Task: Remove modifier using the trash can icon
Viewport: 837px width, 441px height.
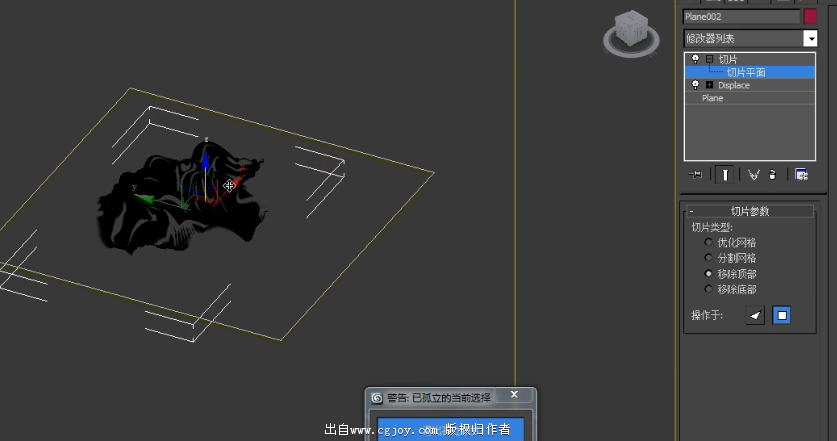Action: point(772,175)
